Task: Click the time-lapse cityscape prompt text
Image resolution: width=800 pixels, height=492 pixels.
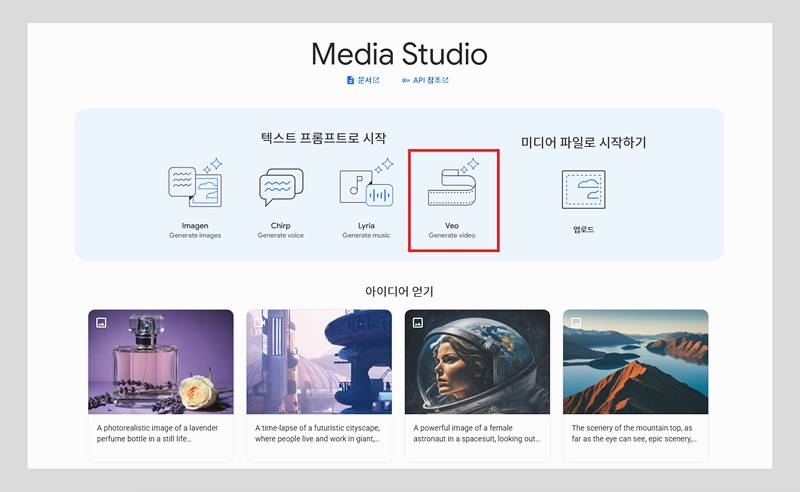Action: 318,433
